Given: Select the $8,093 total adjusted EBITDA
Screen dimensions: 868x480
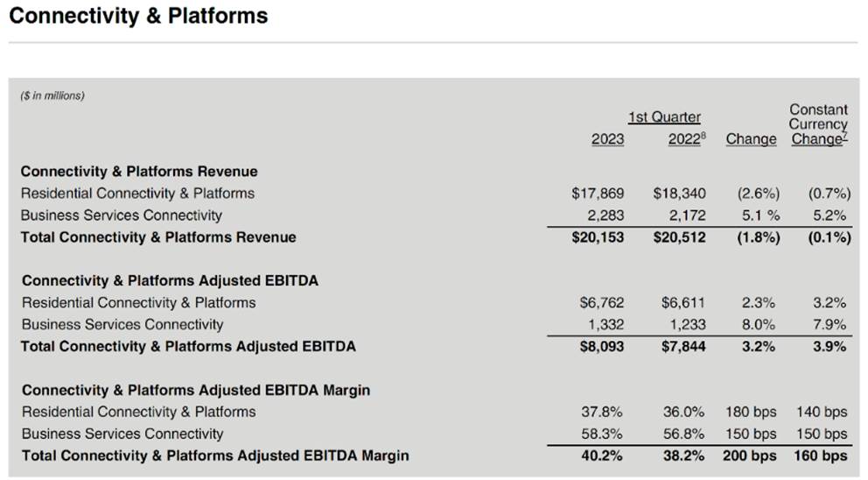Looking at the screenshot, I should 601,347.
